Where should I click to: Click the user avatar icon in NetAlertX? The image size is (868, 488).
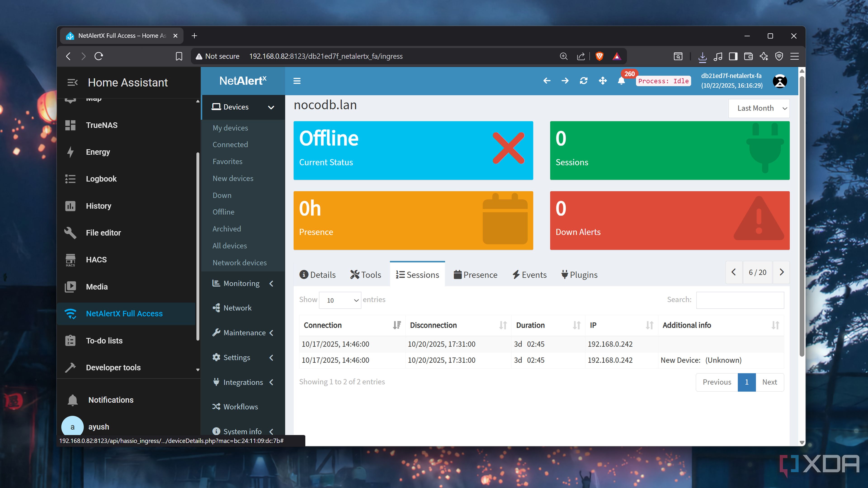pos(780,81)
